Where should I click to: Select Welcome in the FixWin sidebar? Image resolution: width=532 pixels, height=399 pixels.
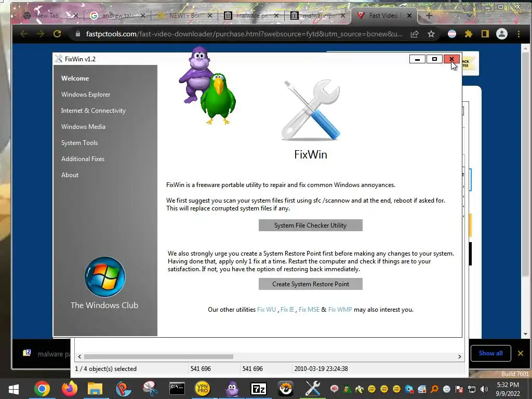pyautogui.click(x=75, y=78)
